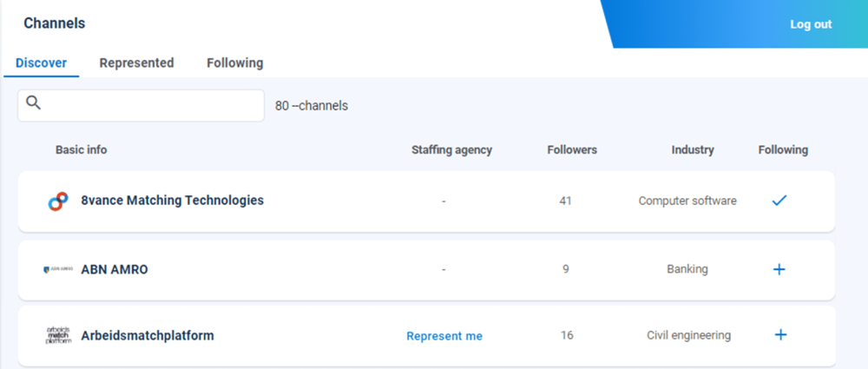
Task: Click the search magnifier icon
Action: click(34, 103)
